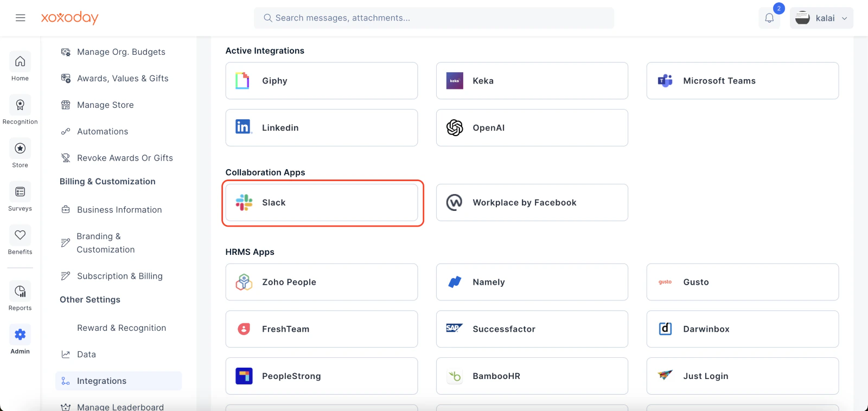The height and width of the screenshot is (411, 868).
Task: Click the Active Integrations heading
Action: pos(265,51)
